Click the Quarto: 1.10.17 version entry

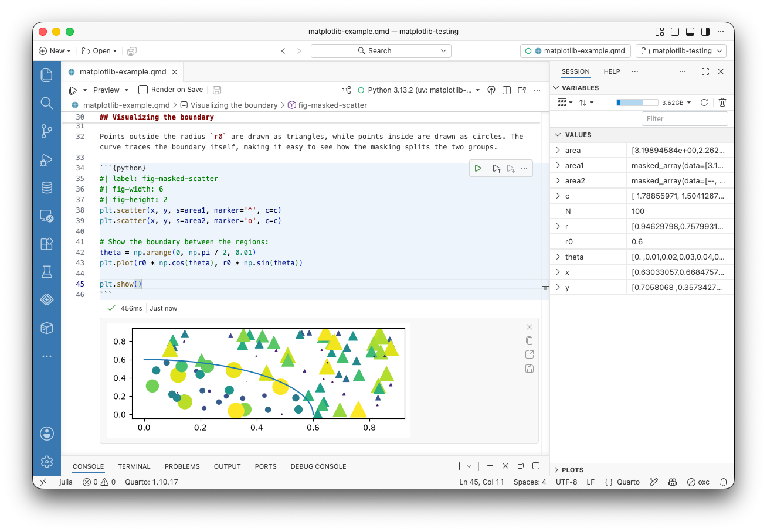coord(151,482)
